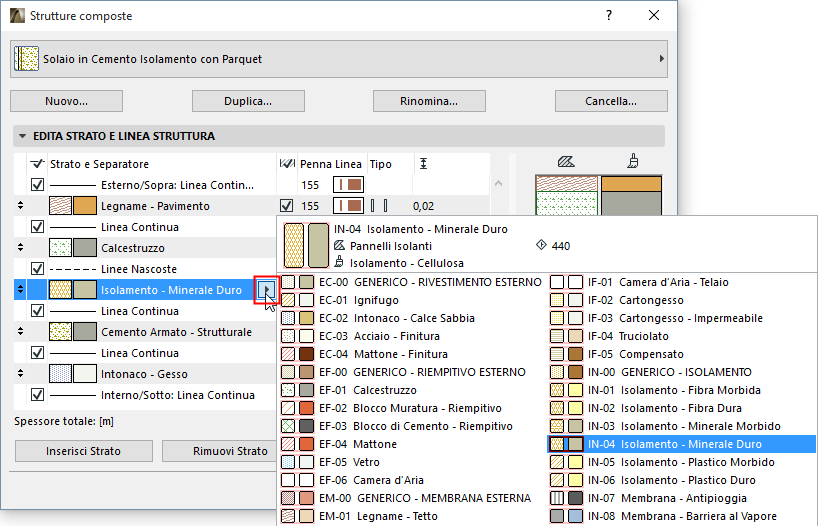The height and width of the screenshot is (526, 818).
Task: Click ArchiCAD app icon in title bar
Action: pos(17,16)
